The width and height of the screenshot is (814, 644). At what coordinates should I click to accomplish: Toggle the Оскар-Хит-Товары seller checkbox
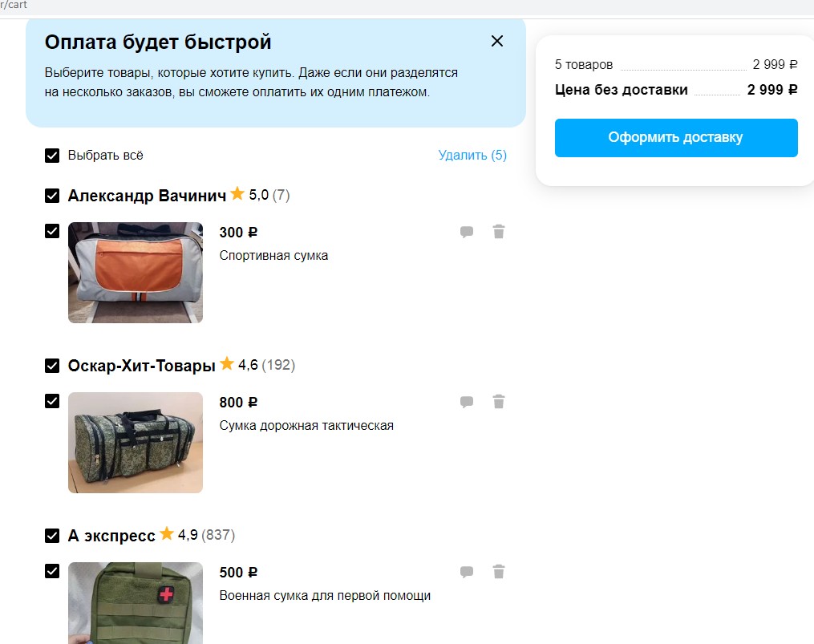click(x=52, y=366)
